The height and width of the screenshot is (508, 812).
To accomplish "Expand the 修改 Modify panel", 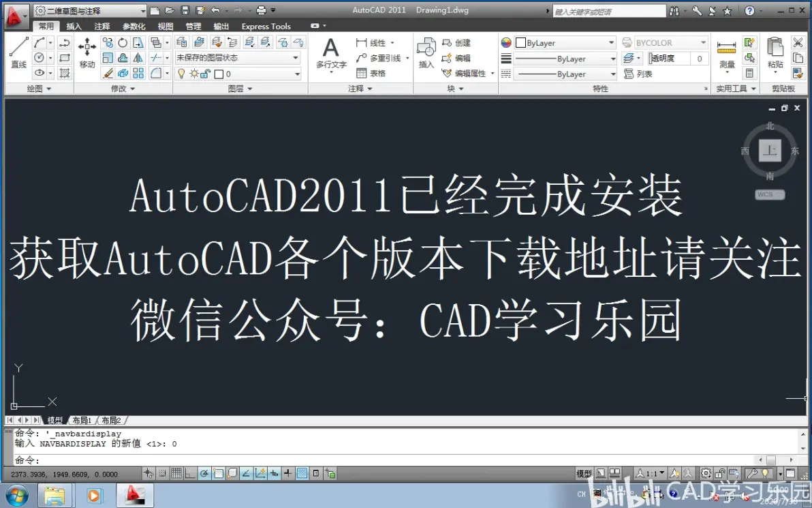I will (123, 89).
